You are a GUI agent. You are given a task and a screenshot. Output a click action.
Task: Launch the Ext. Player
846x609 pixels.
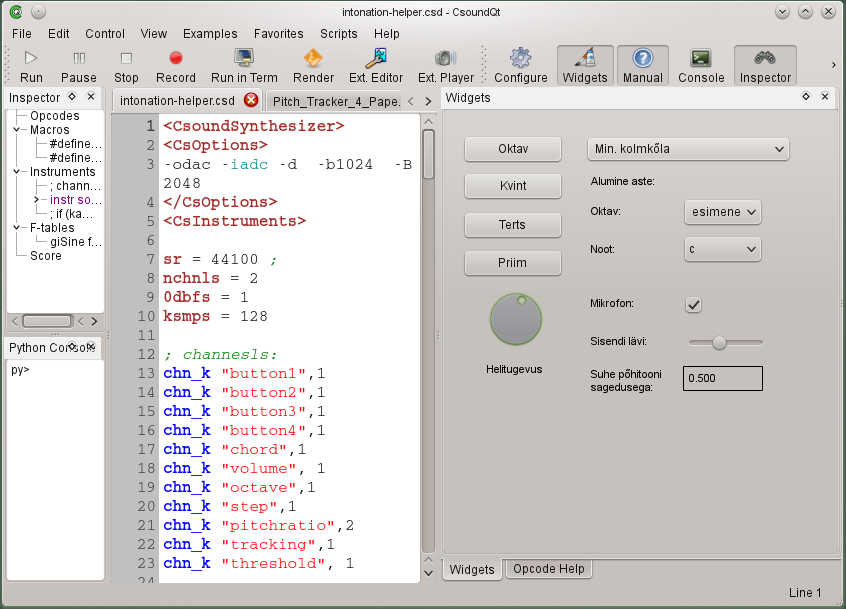(446, 66)
